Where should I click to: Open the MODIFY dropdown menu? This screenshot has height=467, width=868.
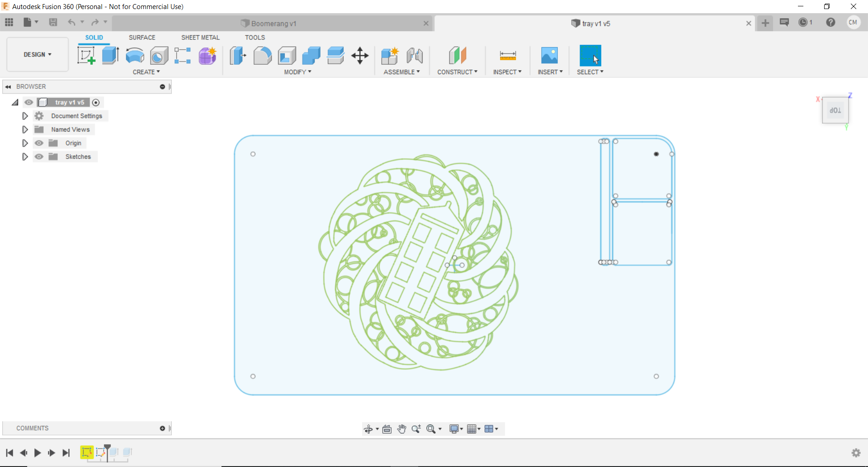(x=297, y=72)
